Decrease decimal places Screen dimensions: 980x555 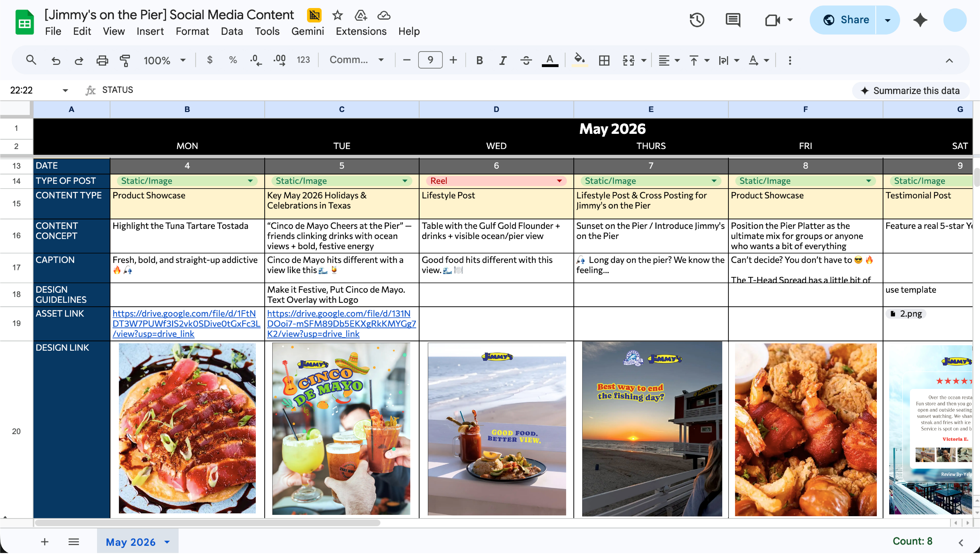pyautogui.click(x=256, y=60)
